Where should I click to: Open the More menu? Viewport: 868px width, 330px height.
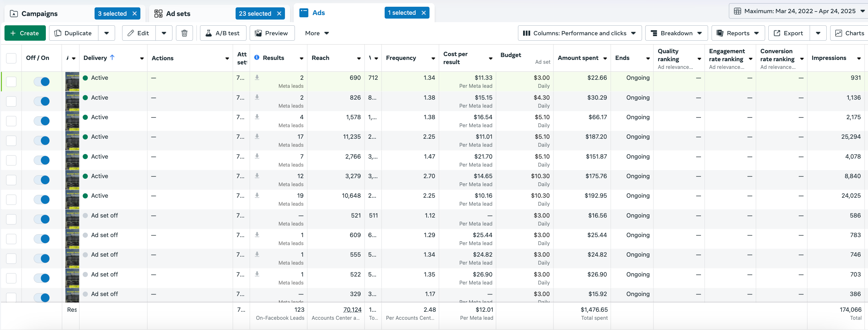click(x=316, y=33)
